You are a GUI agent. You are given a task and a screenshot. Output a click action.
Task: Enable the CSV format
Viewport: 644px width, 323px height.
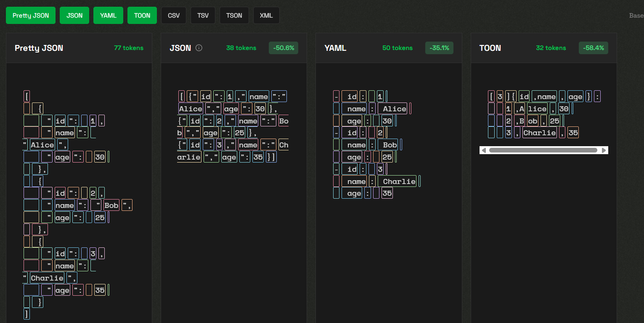point(174,16)
